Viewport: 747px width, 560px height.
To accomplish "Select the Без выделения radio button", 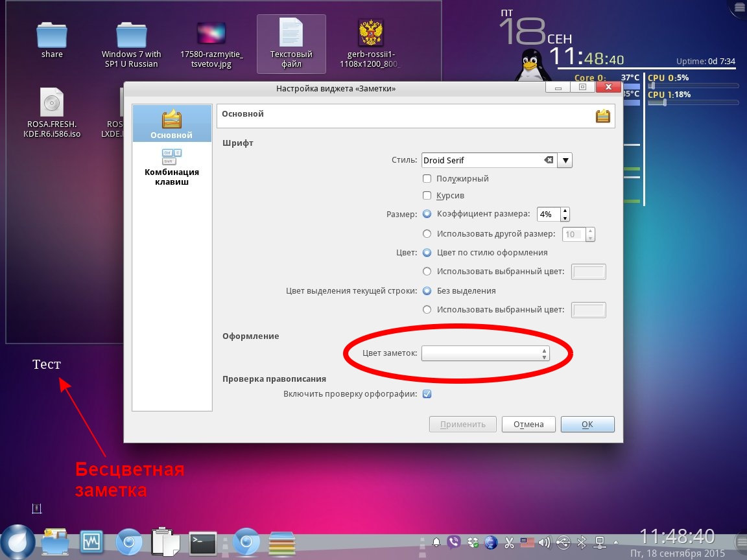I will pyautogui.click(x=427, y=290).
